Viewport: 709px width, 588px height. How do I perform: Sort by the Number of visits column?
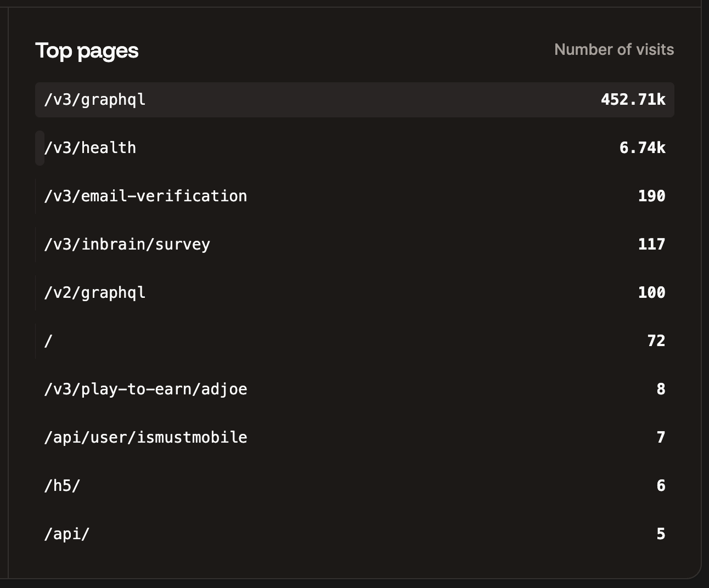click(614, 49)
